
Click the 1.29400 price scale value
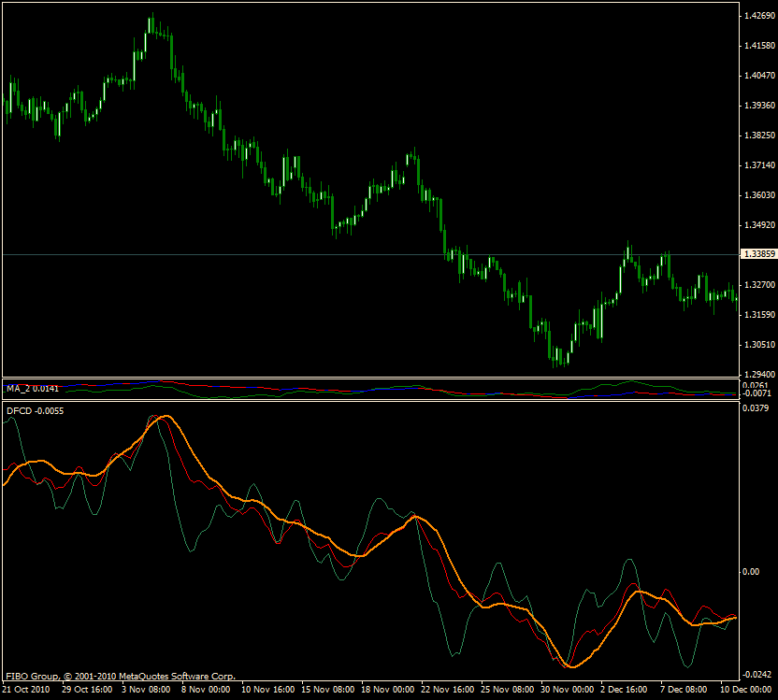pos(759,374)
